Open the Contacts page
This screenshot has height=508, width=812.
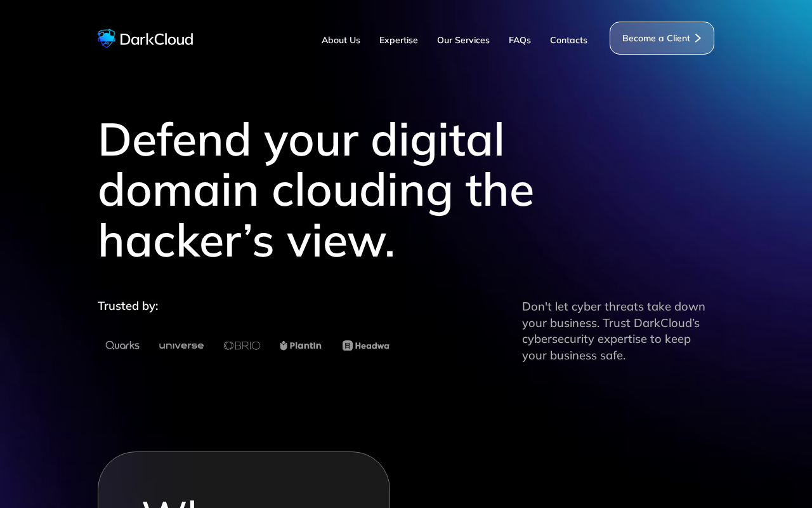pyautogui.click(x=568, y=40)
